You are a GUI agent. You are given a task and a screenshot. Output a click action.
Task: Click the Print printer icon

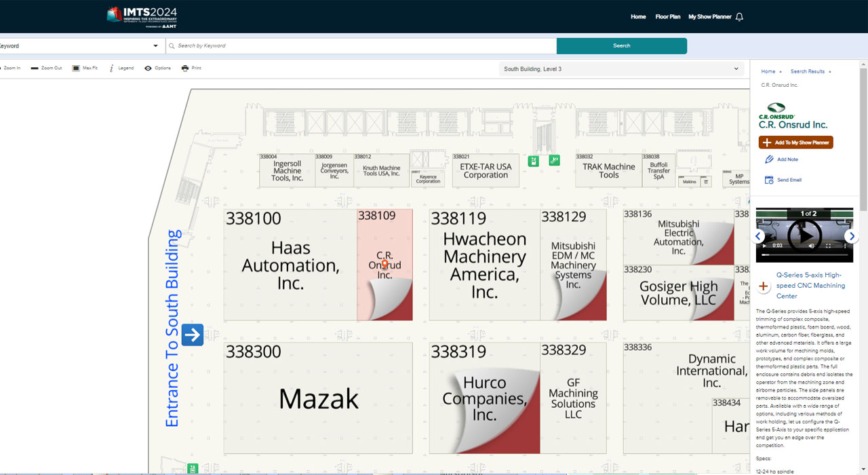(184, 68)
